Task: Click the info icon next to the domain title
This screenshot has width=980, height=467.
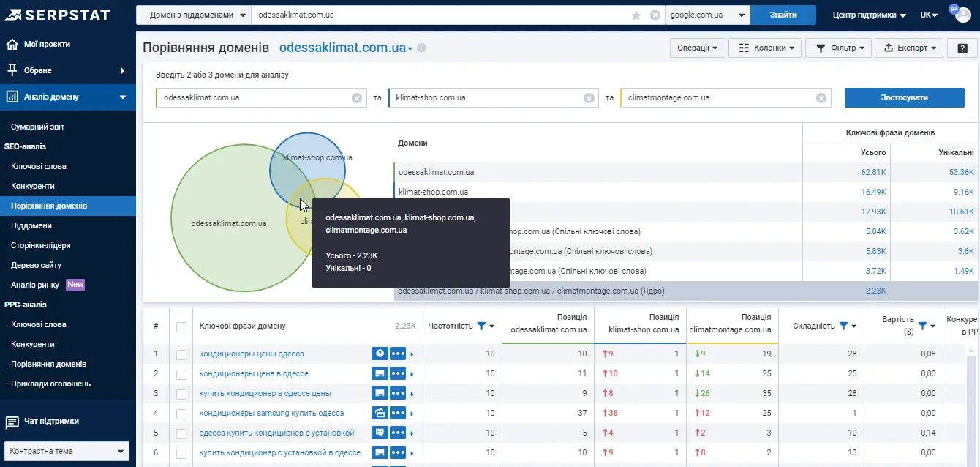Action: point(421,48)
